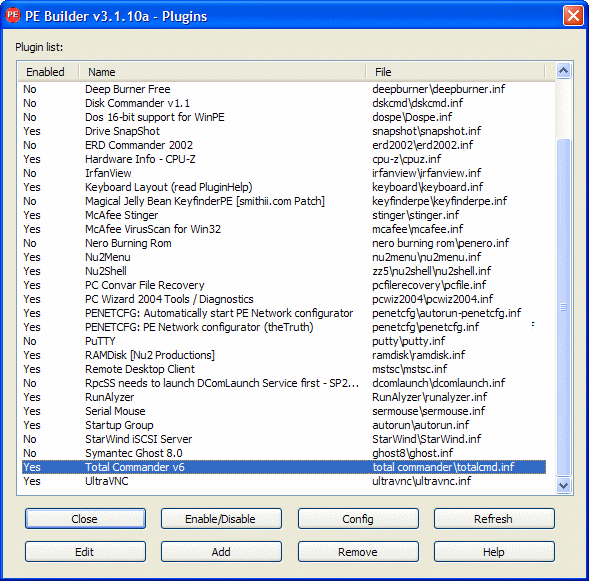This screenshot has height=581, width=589.
Task: Select the UltraVNC plugin row
Action: point(284,481)
